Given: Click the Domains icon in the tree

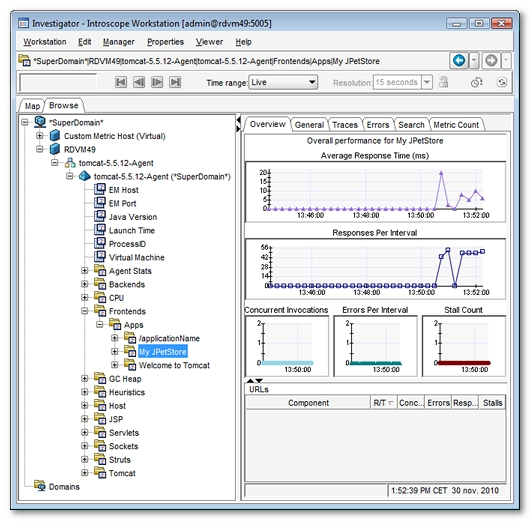Looking at the screenshot, I should tap(40, 485).
